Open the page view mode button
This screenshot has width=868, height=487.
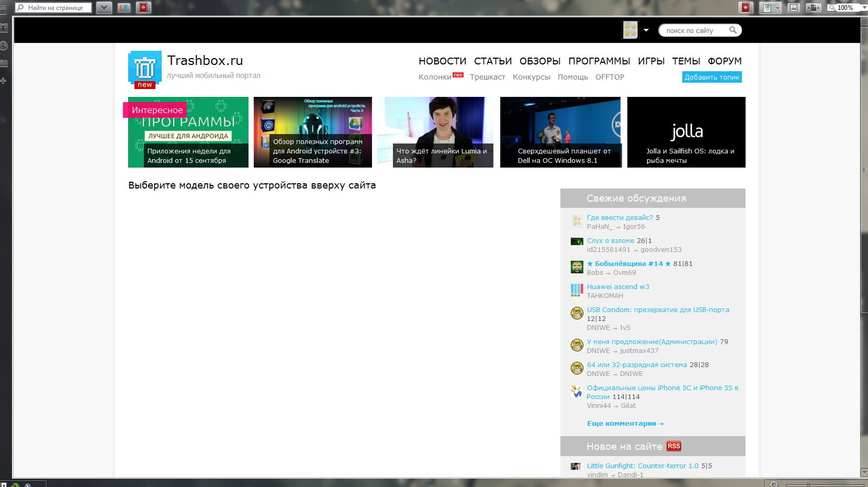click(766, 7)
